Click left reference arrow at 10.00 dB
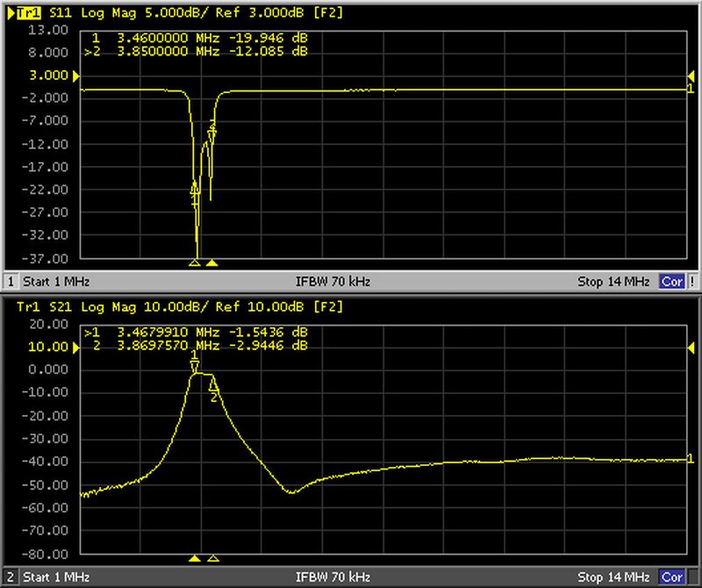This screenshot has width=702, height=588. [75, 347]
